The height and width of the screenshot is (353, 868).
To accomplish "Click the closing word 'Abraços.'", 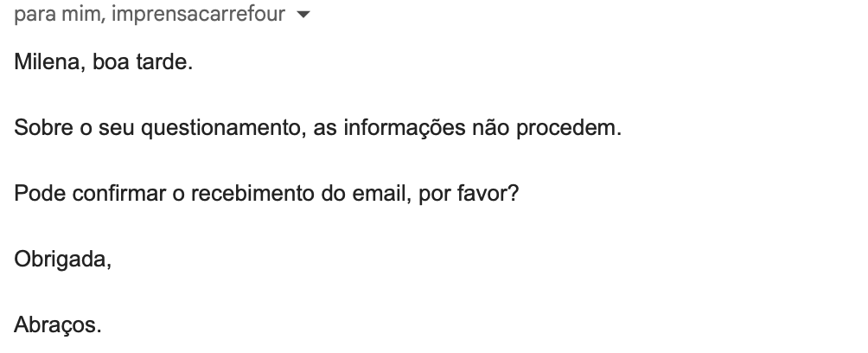I will pyautogui.click(x=58, y=324).
